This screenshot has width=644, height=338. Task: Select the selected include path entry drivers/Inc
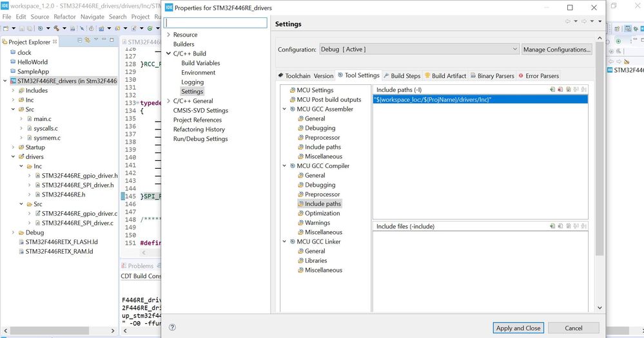pyautogui.click(x=480, y=99)
